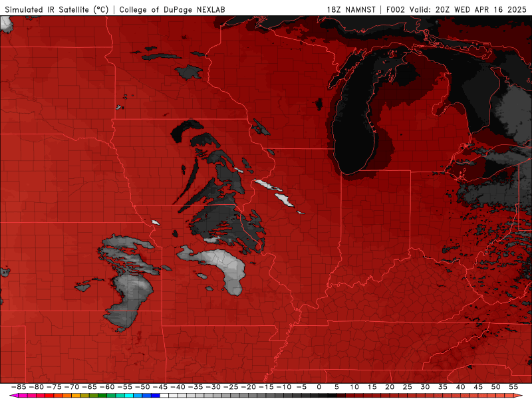Click the -30 label on the color scale
Viewport: 532px width, 399px height.
[213, 387]
